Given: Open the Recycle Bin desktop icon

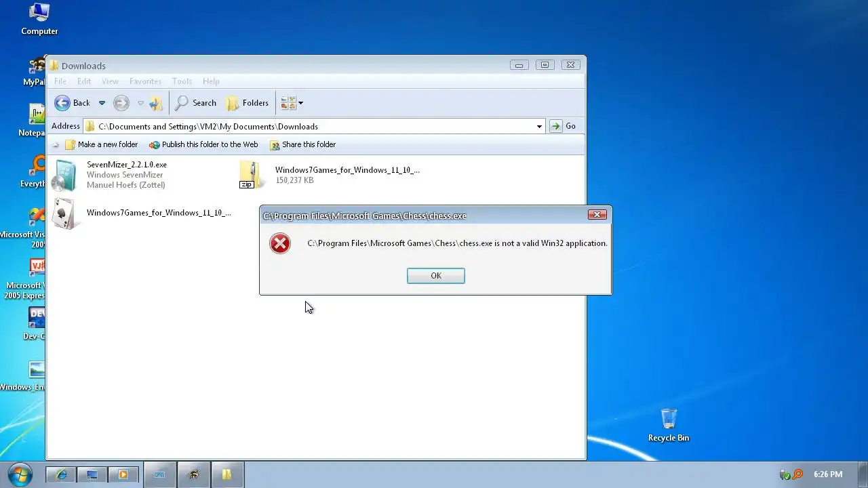Looking at the screenshot, I should click(669, 425).
